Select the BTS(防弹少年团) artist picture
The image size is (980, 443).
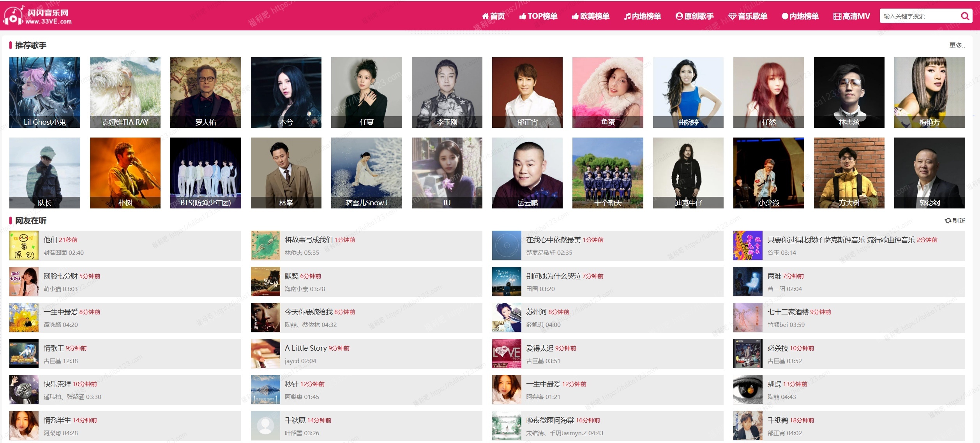click(205, 173)
